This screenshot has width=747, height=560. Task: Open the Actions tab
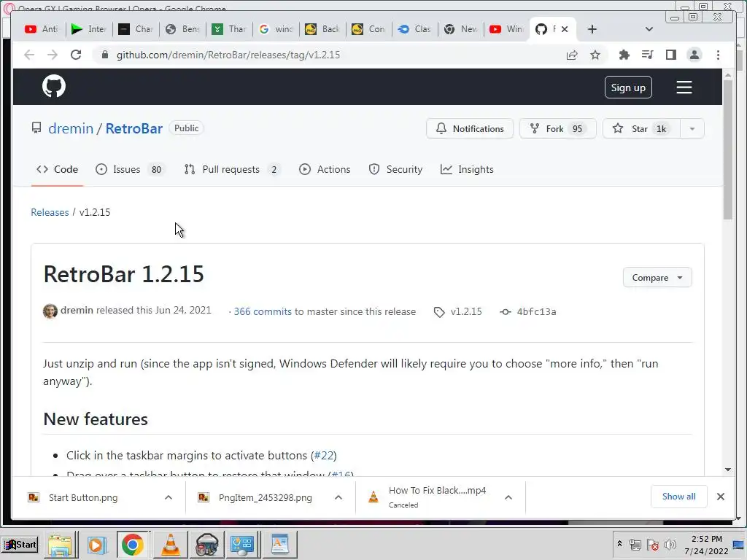click(325, 169)
